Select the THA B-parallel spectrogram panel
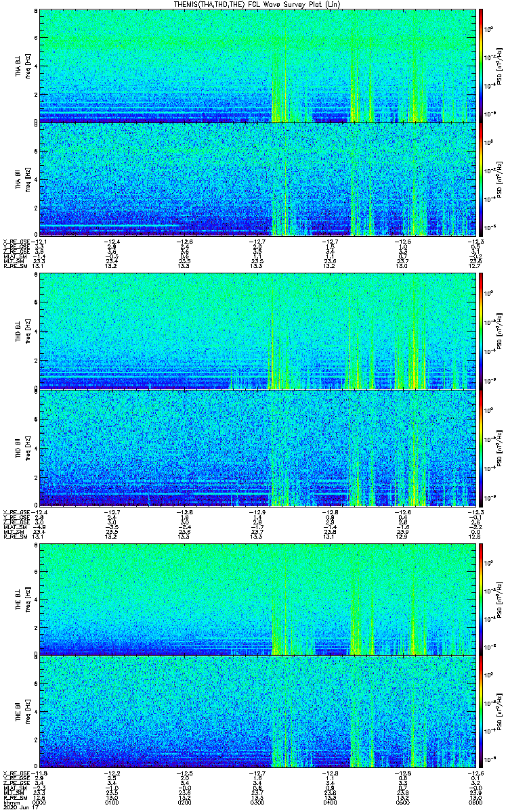Viewport: 508px width, 812px height. [x=257, y=179]
